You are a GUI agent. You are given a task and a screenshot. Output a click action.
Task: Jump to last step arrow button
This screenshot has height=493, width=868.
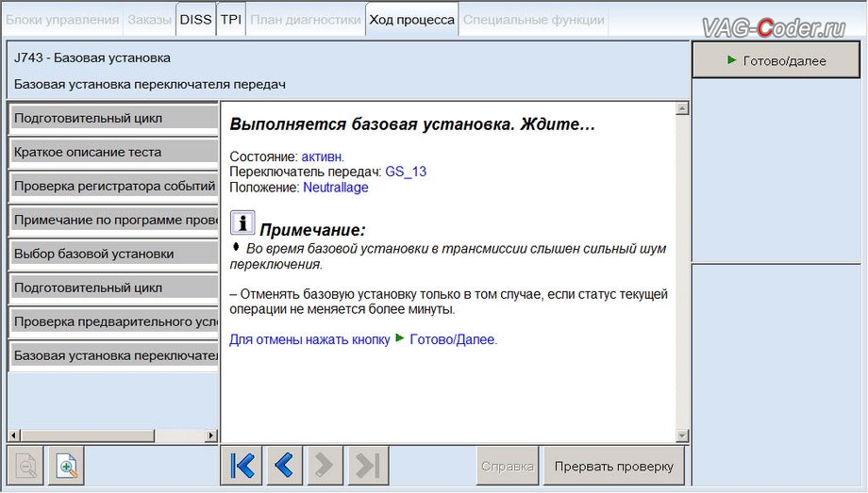368,466
